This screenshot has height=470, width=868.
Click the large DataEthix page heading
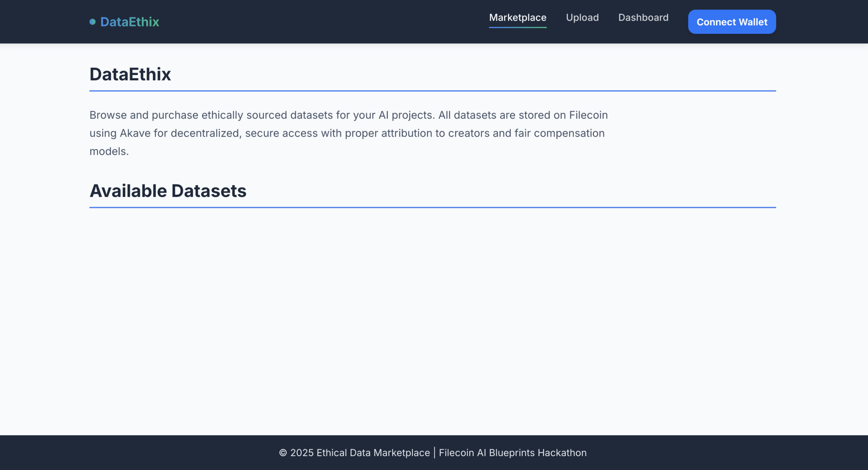tap(130, 74)
